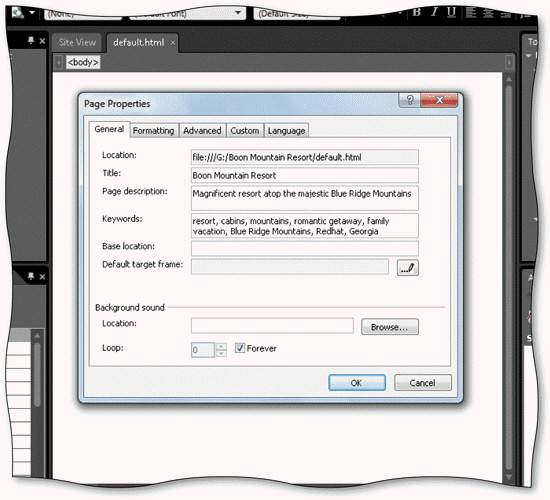The width and height of the screenshot is (550, 500).
Task: Open the Site View tab
Action: [x=77, y=43]
